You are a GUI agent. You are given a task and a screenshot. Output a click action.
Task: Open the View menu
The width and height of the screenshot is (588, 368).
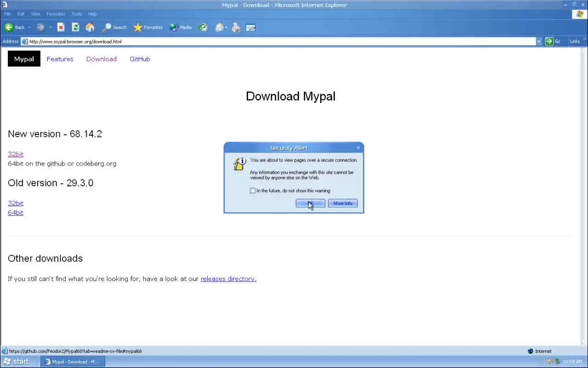click(x=35, y=14)
